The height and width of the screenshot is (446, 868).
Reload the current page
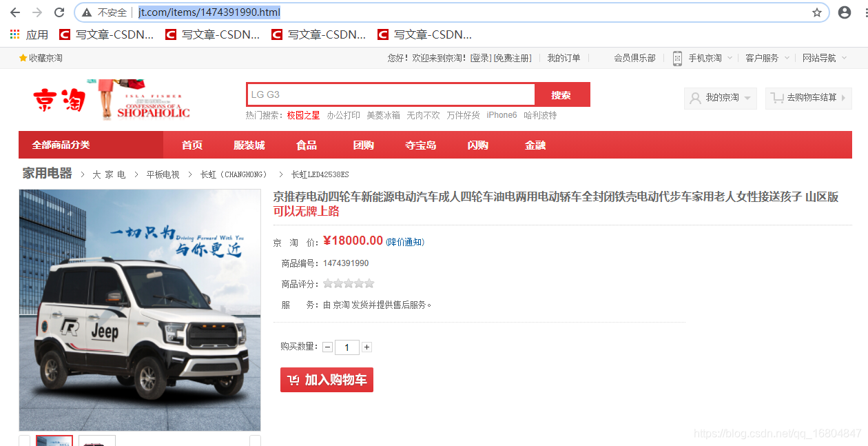pos(59,12)
